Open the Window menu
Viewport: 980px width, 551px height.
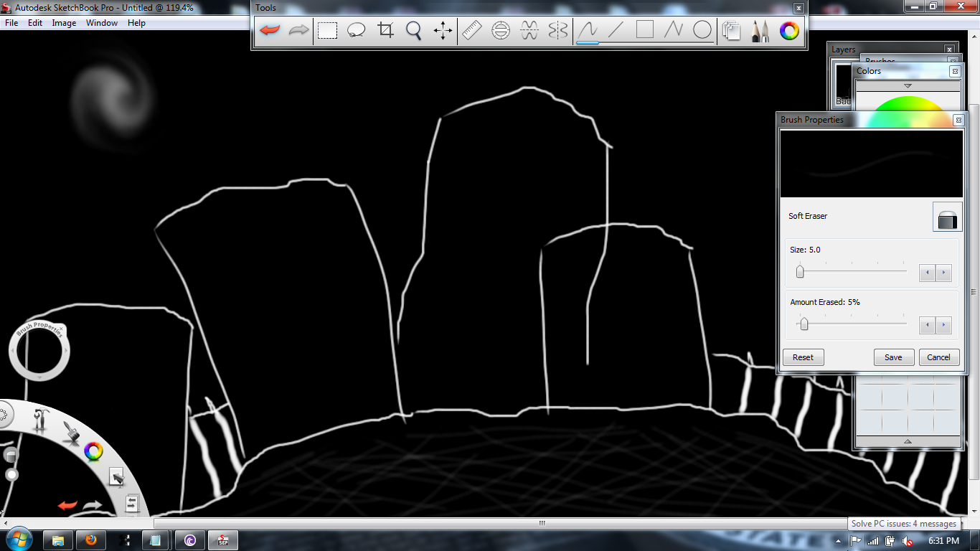coord(102,23)
